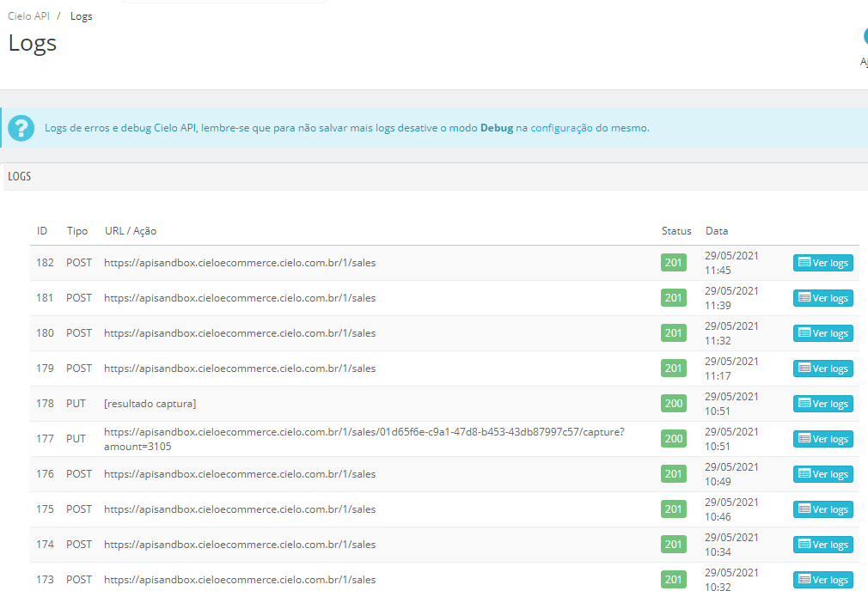This screenshot has height=597, width=868.
Task: Follow the configuração link in the info banner
Action: 561,128
